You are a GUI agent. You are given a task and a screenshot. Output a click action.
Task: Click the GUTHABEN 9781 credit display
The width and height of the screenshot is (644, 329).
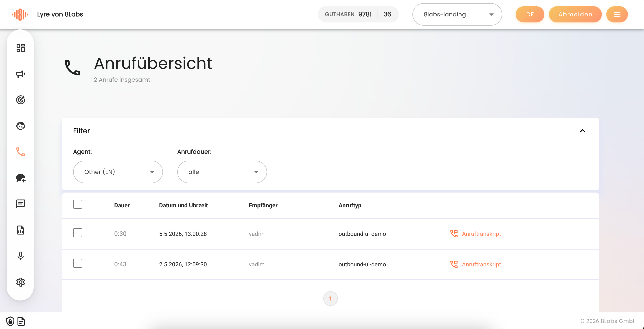(x=348, y=14)
